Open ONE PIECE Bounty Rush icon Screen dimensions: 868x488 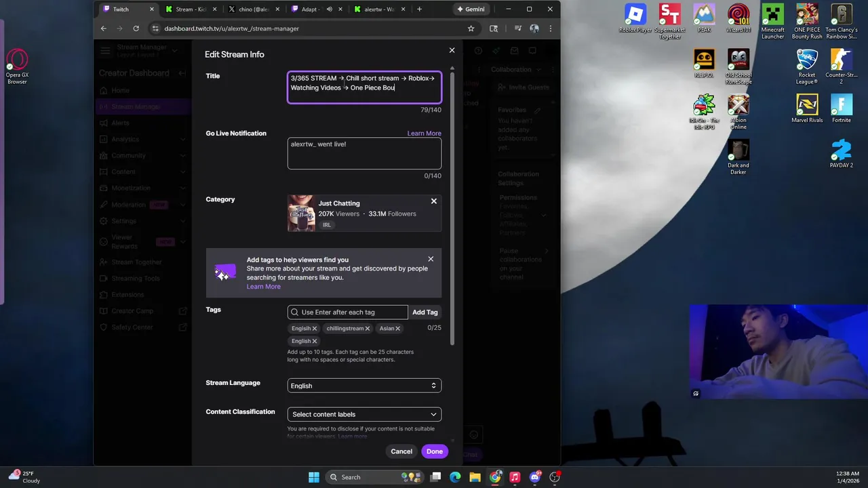click(807, 21)
